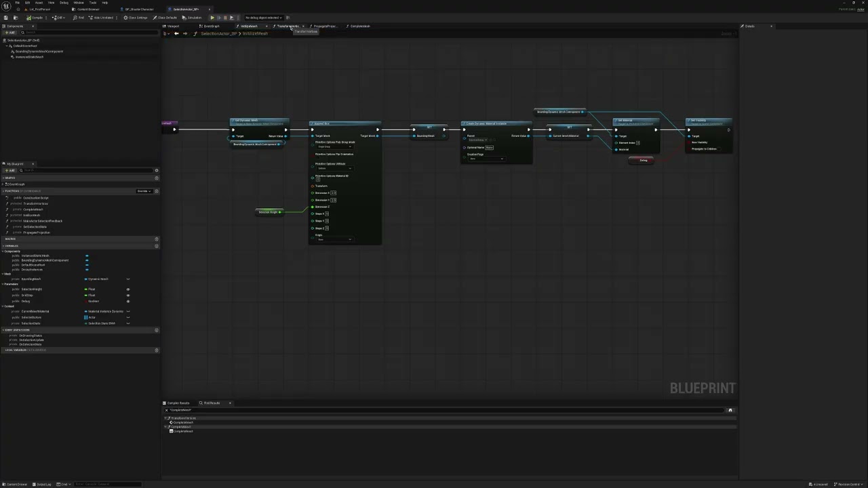Viewport: 868px width, 488px height.
Task: Open the Asset menu
Action: 39,3
